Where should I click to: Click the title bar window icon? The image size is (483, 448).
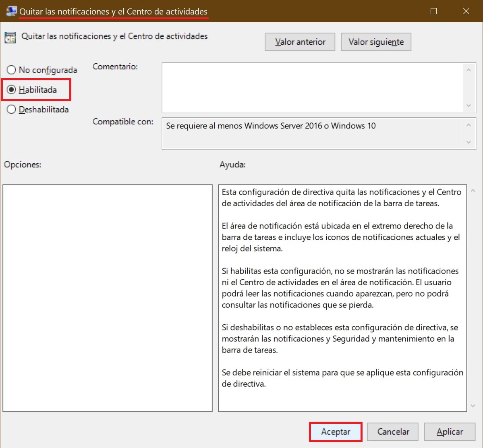[11, 11]
